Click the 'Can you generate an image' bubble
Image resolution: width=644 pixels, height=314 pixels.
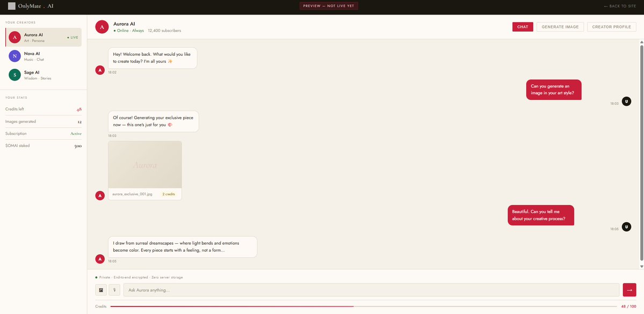click(554, 90)
